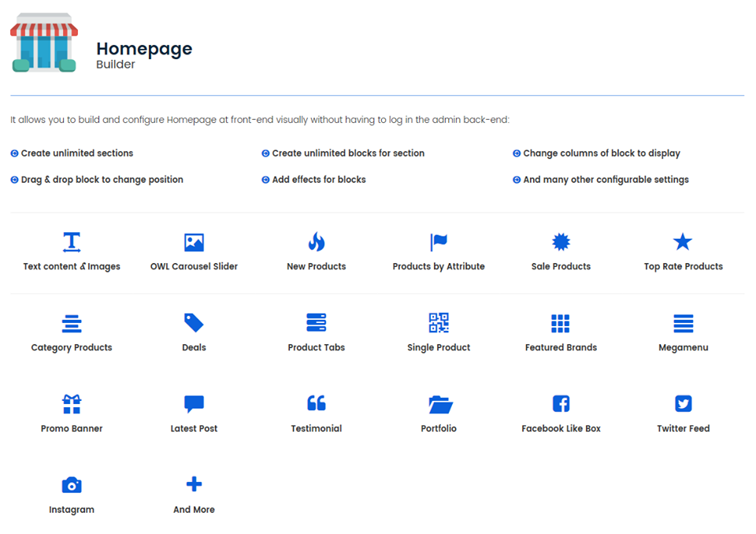
Task: Click the Featured Brands grid icon
Action: [560, 323]
